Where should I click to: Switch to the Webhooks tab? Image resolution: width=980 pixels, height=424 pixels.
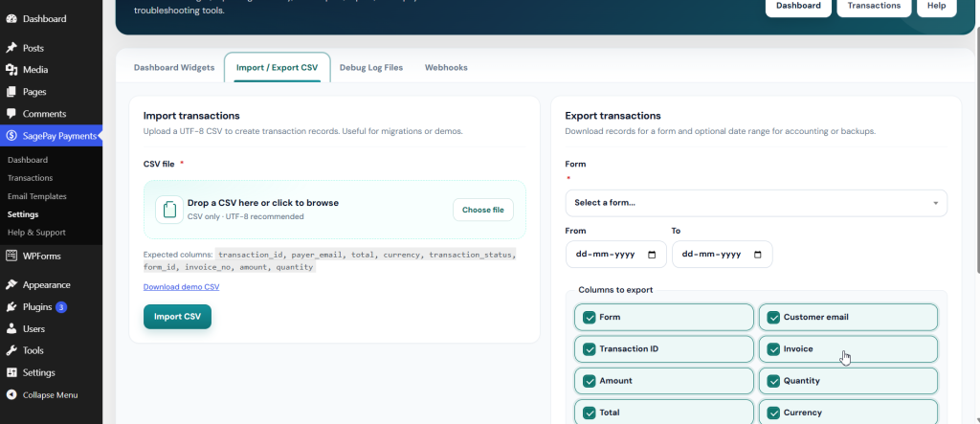446,68
